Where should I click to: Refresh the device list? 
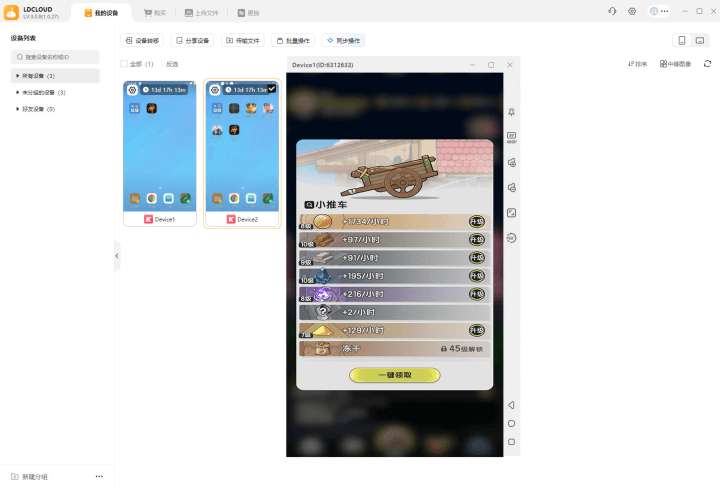coord(707,64)
